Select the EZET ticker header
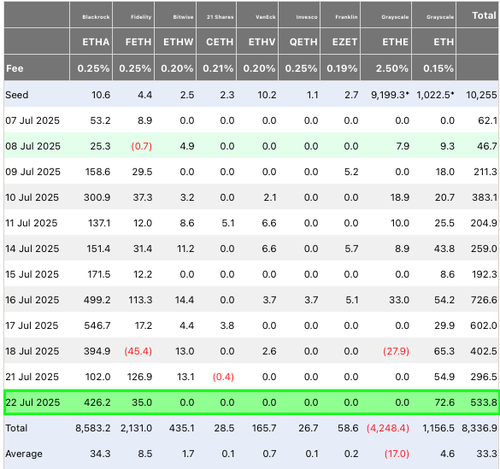500x469 pixels. [x=344, y=42]
